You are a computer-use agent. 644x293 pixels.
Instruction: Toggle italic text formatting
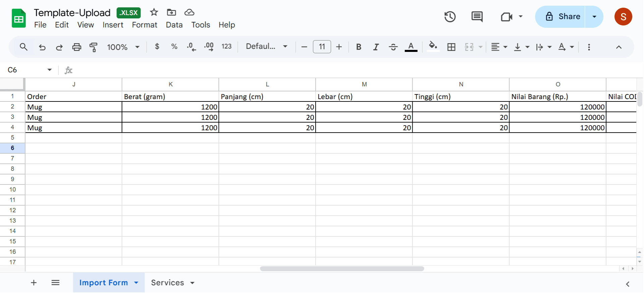pos(376,47)
